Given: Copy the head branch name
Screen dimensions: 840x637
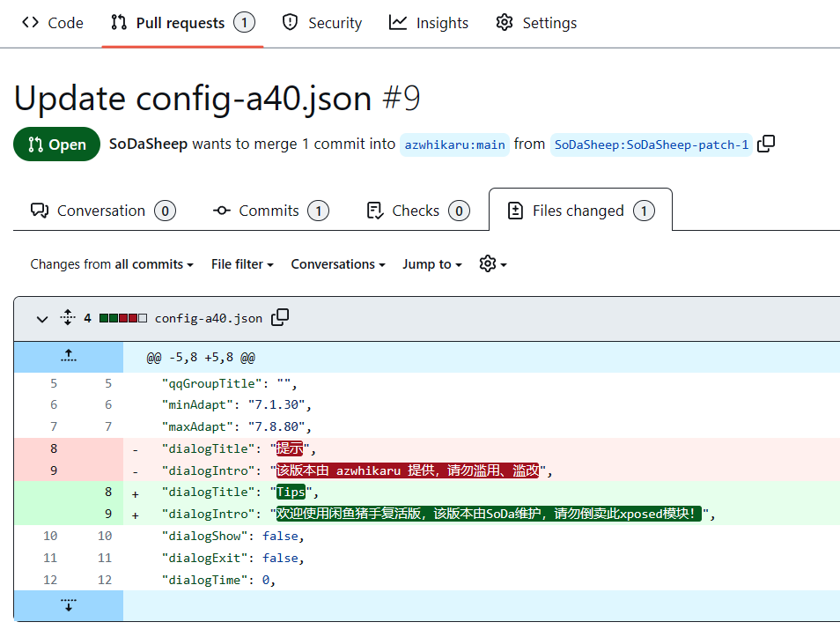Looking at the screenshot, I should [x=766, y=144].
